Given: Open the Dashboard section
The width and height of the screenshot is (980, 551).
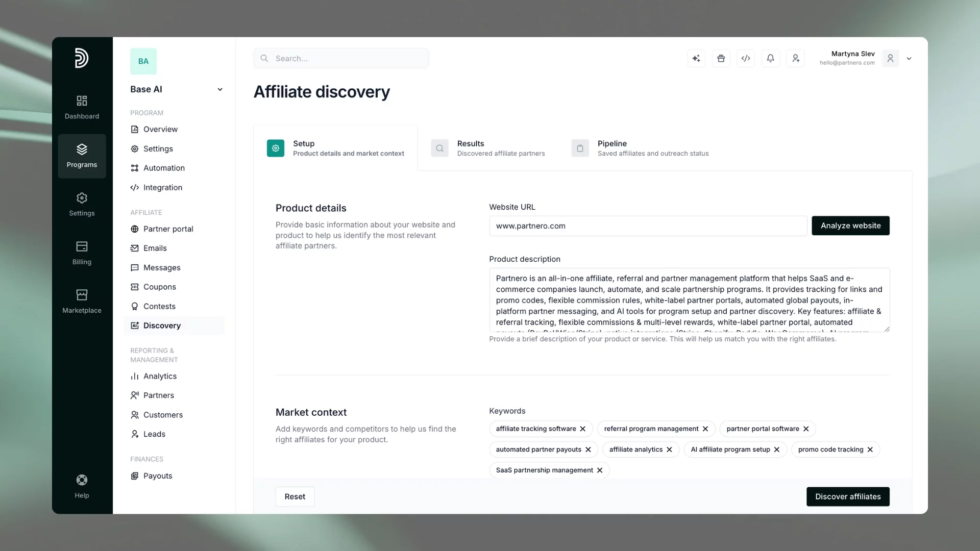Looking at the screenshot, I should point(82,107).
